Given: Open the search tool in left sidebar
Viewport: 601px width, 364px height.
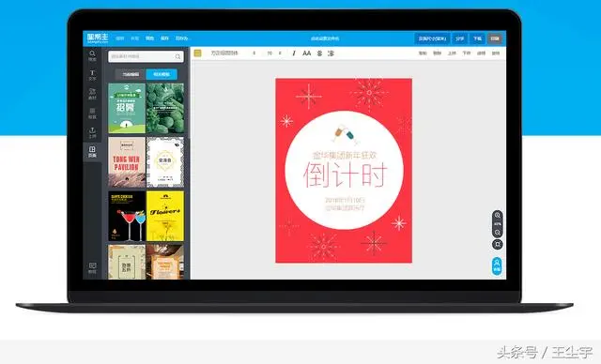Looking at the screenshot, I should click(92, 55).
